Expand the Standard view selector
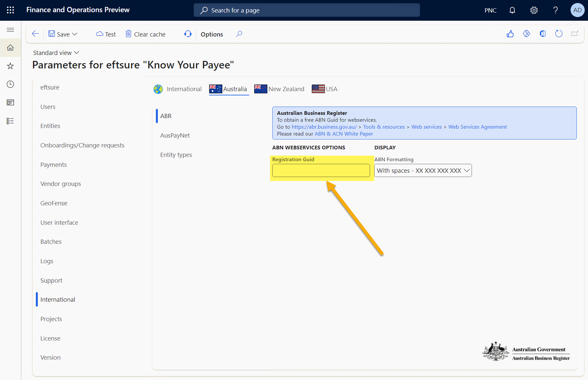The height and width of the screenshot is (380, 588). tap(56, 53)
